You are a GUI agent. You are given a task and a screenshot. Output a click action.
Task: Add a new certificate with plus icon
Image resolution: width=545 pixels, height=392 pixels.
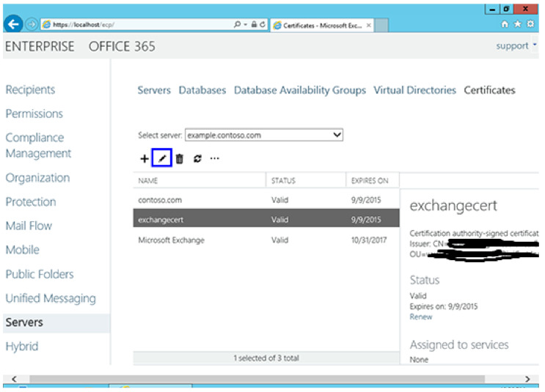point(145,159)
